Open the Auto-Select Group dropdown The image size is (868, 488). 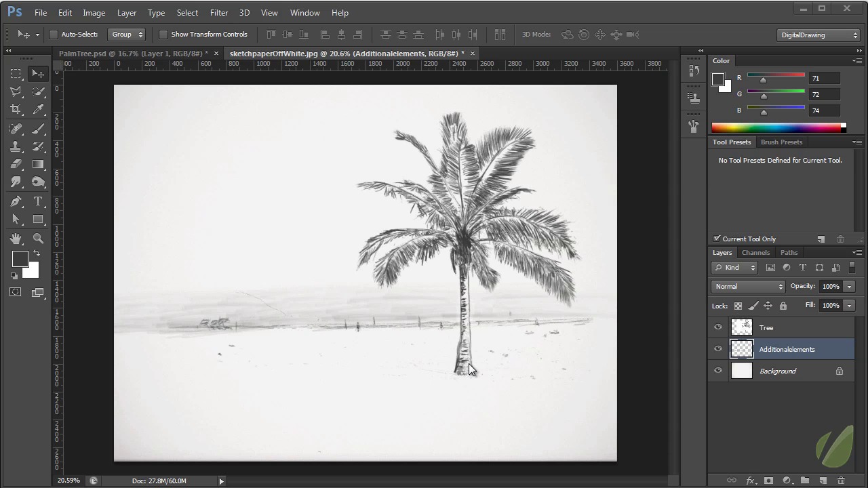pos(127,35)
